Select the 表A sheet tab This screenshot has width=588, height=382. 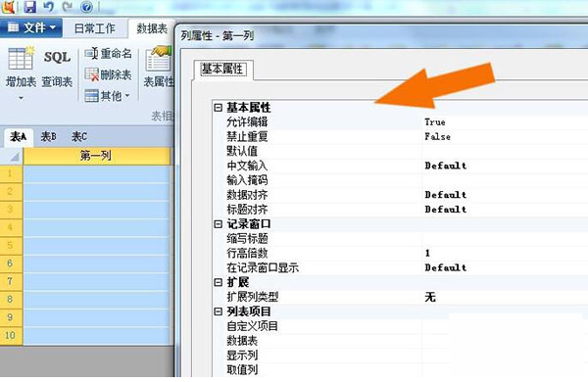18,137
